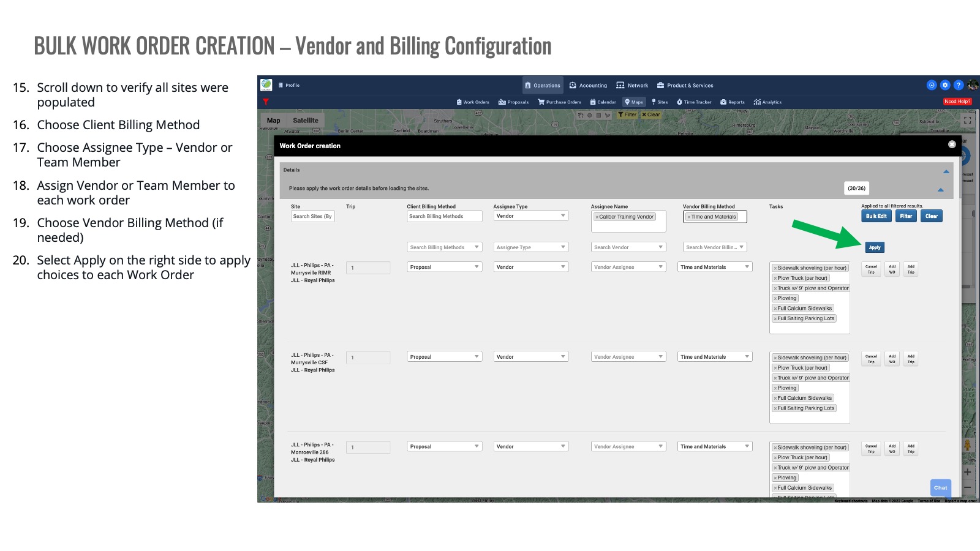The width and height of the screenshot is (980, 551).
Task: Click the red filter funnel icon
Action: point(266,102)
